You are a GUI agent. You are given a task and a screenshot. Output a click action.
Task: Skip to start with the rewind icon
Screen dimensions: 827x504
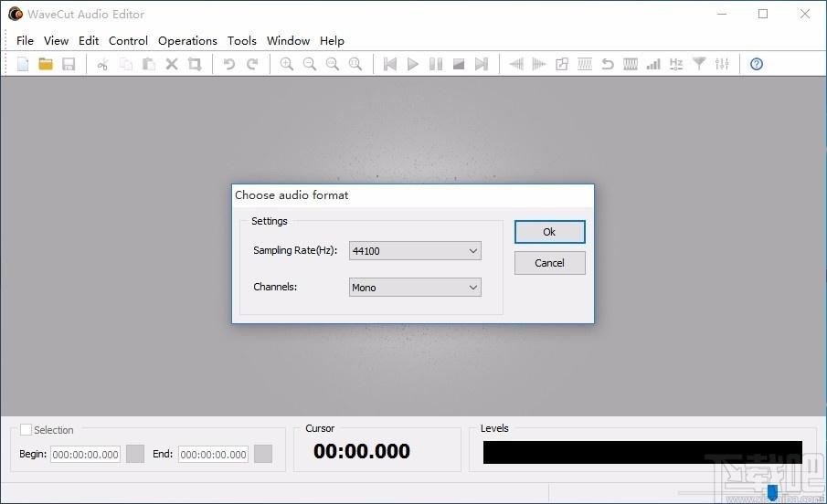click(x=390, y=64)
